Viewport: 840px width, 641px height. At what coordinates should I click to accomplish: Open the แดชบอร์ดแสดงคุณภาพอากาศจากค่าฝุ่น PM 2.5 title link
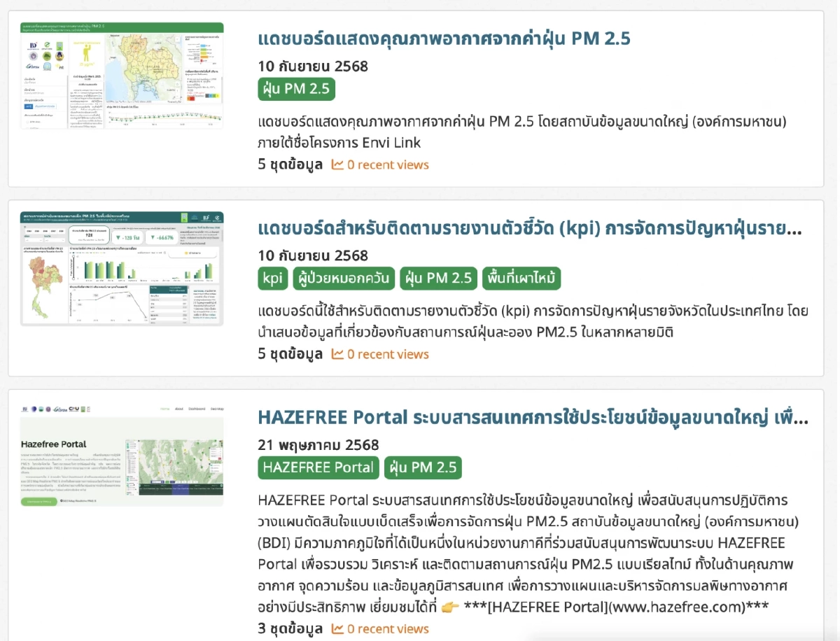(444, 38)
